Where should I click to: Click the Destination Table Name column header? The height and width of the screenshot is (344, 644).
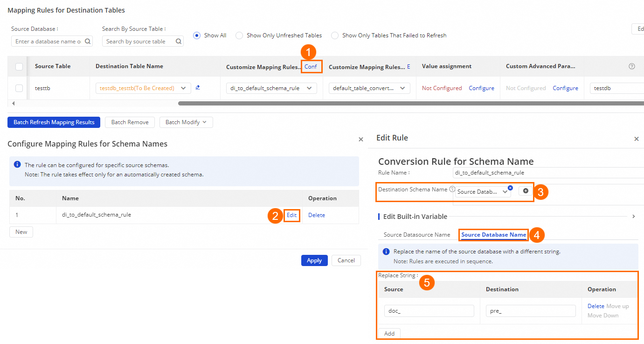click(x=129, y=66)
